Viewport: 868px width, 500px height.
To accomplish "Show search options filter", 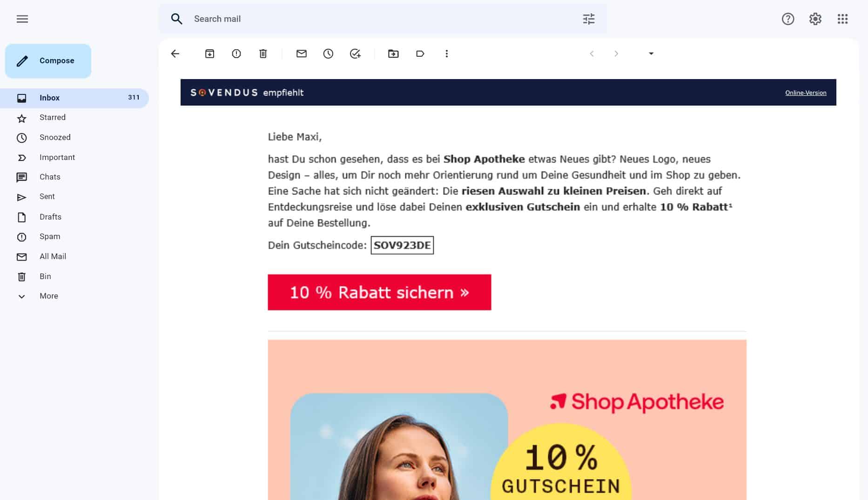I will [589, 19].
